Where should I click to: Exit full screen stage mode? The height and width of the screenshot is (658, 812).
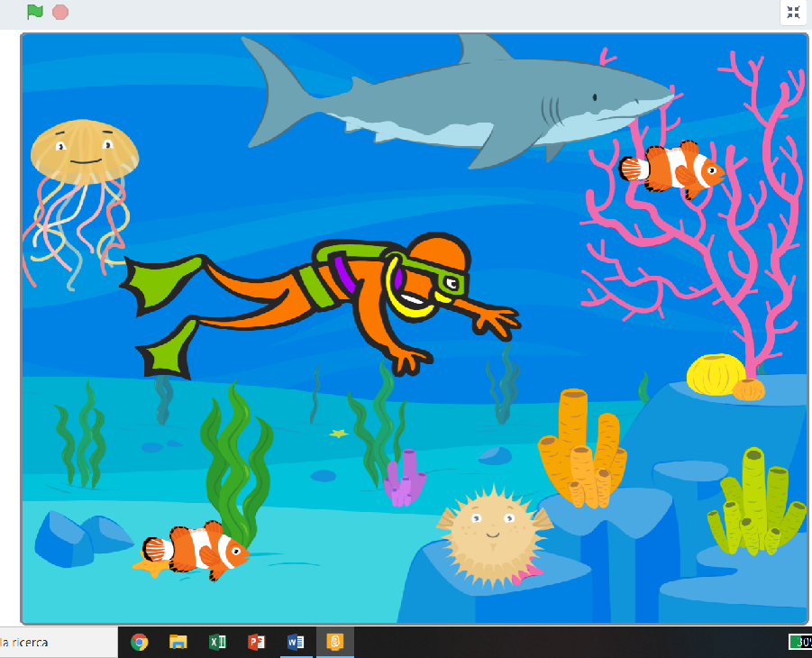pos(793,12)
